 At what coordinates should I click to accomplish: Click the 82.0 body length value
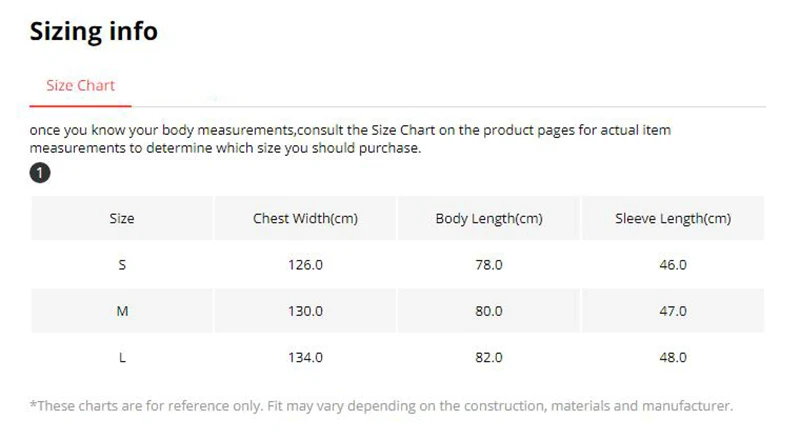pos(489,357)
